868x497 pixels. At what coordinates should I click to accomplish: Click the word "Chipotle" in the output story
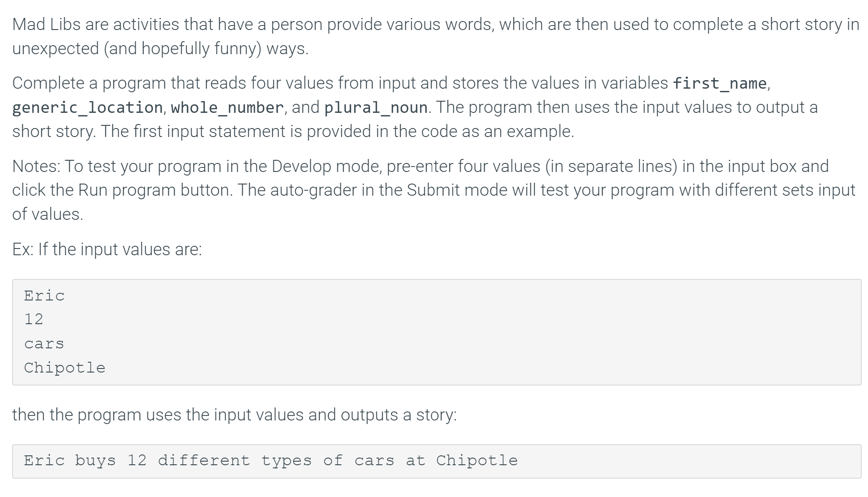pyautogui.click(x=477, y=461)
